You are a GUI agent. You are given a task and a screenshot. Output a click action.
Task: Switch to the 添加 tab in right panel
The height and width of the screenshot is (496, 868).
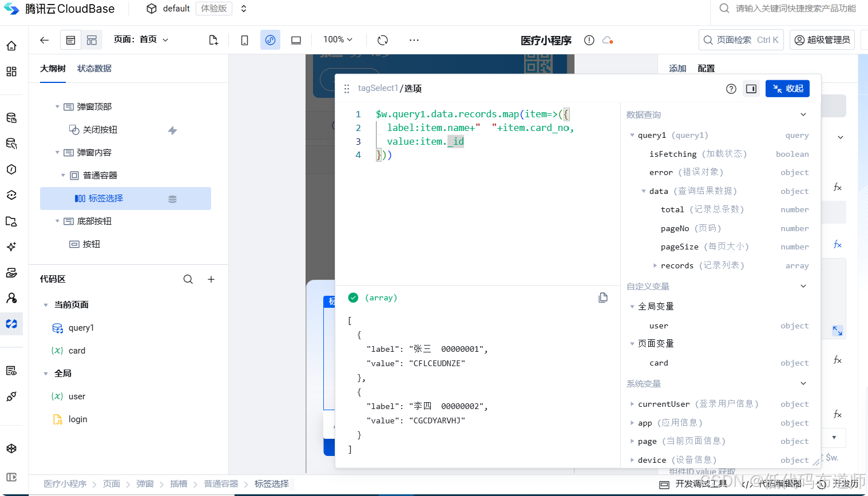click(677, 68)
